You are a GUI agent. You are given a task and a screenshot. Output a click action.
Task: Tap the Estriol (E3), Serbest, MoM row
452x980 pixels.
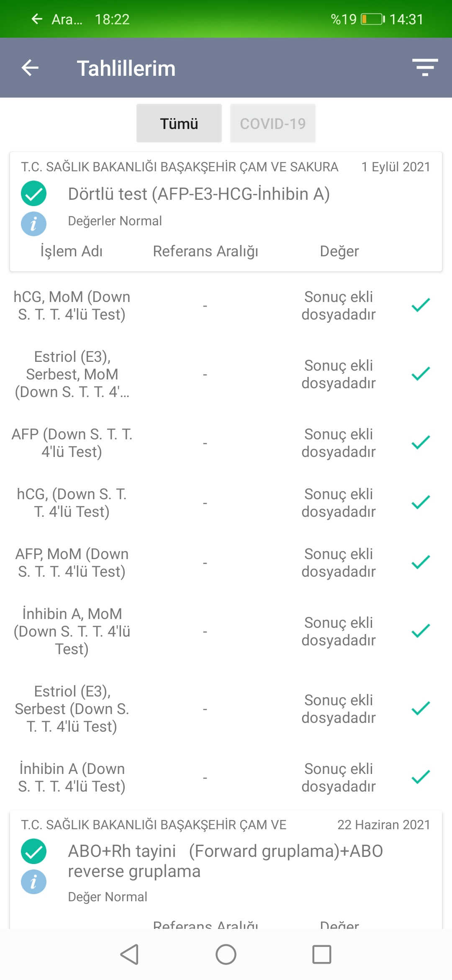pyautogui.click(x=72, y=374)
